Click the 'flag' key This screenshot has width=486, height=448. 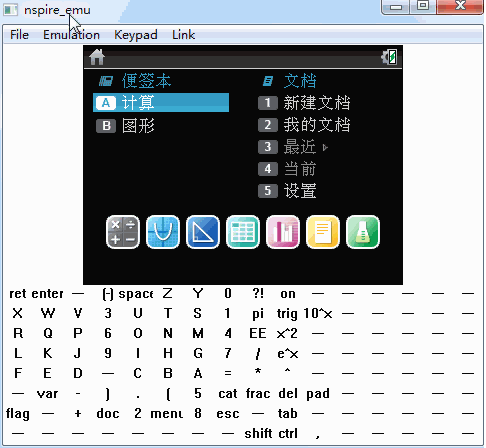point(18,414)
